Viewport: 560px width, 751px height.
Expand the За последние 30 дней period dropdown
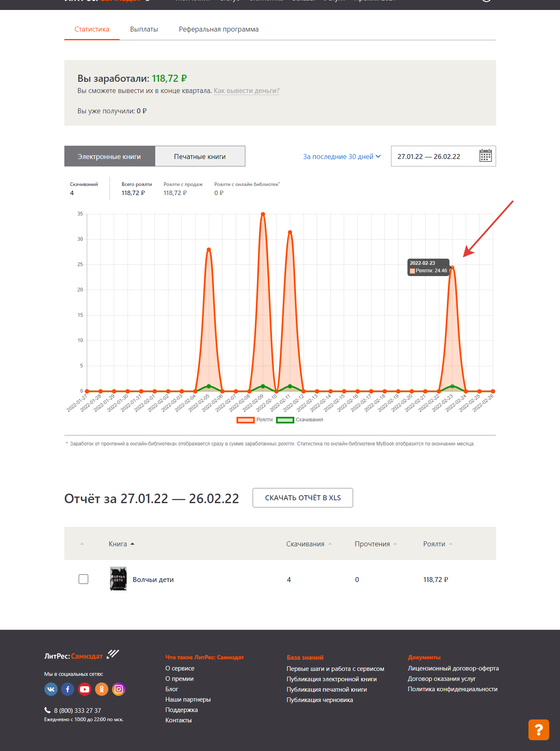click(x=342, y=157)
